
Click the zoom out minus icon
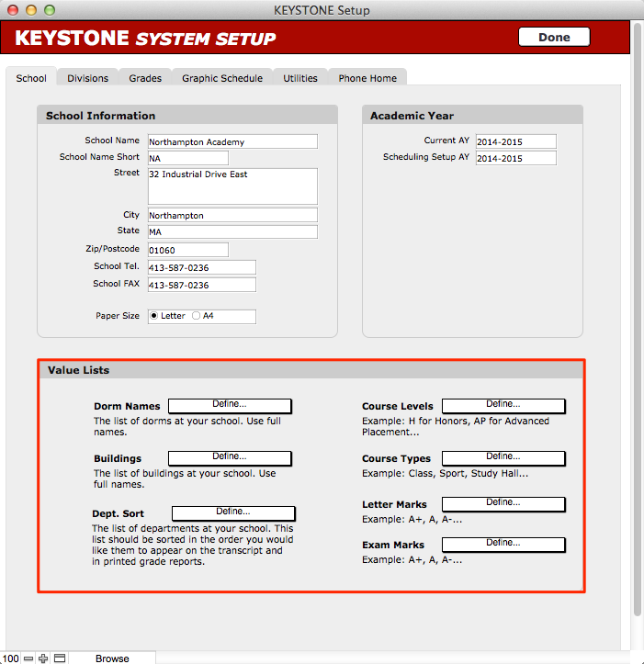pos(28,658)
